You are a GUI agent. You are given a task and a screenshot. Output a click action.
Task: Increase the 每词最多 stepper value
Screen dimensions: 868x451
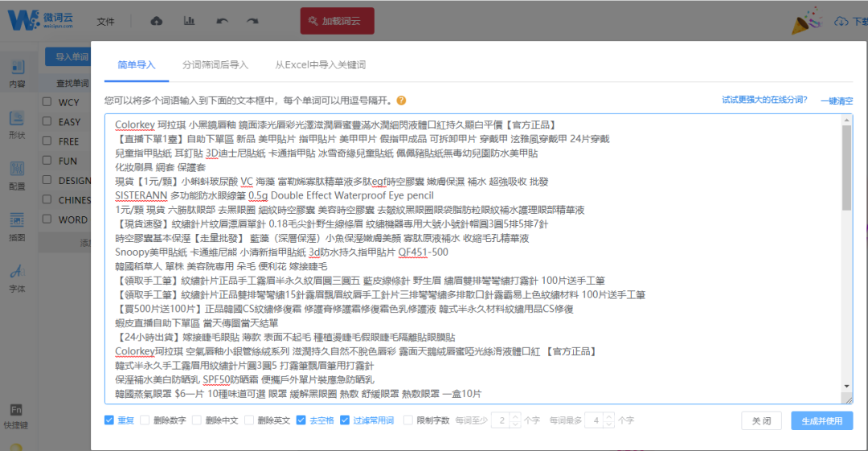609,416
